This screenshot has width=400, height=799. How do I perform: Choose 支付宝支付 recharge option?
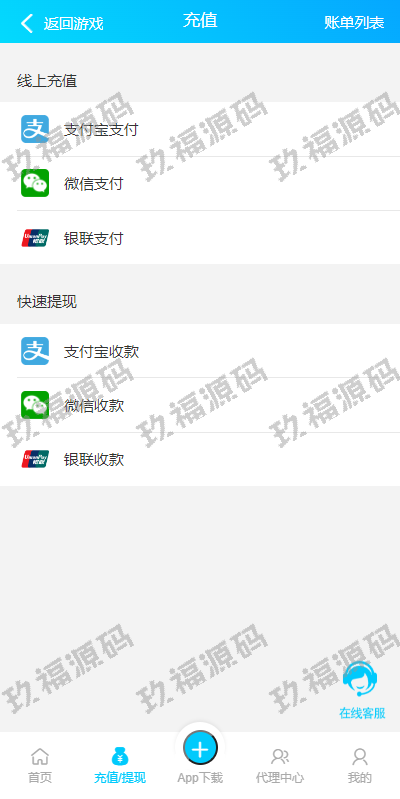click(200, 129)
